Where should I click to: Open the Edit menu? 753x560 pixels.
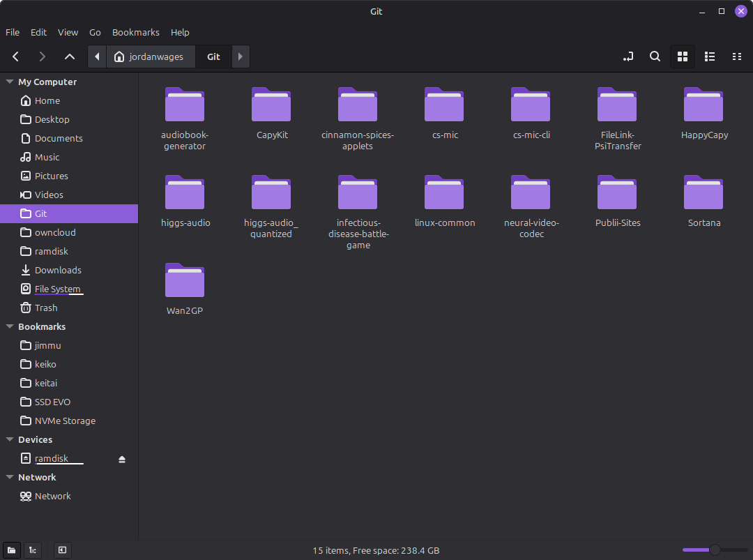pyautogui.click(x=38, y=32)
